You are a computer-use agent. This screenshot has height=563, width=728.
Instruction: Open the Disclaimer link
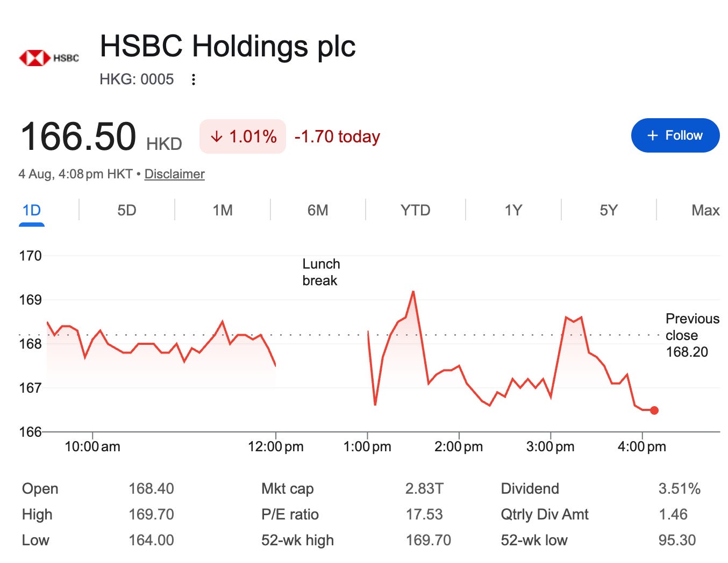175,174
